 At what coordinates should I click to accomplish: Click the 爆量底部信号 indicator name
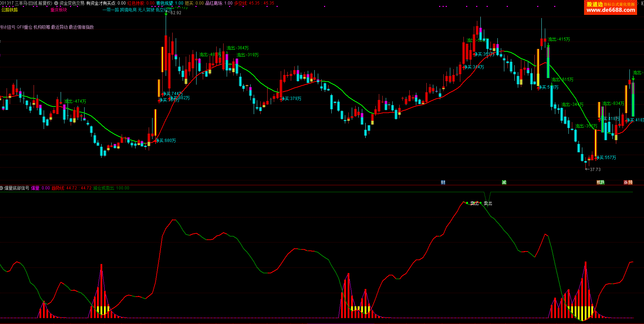click(x=17, y=188)
